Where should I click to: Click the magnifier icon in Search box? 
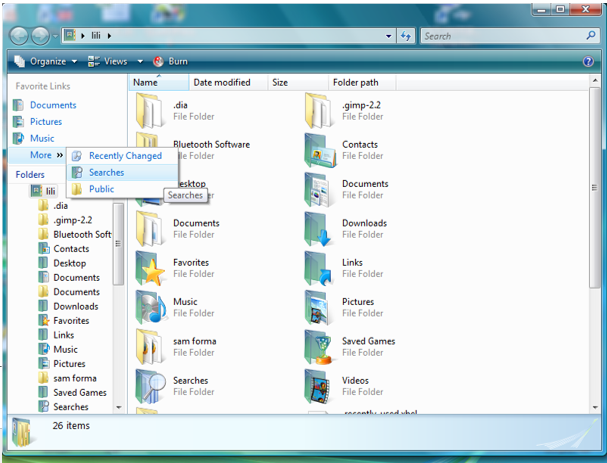point(591,36)
